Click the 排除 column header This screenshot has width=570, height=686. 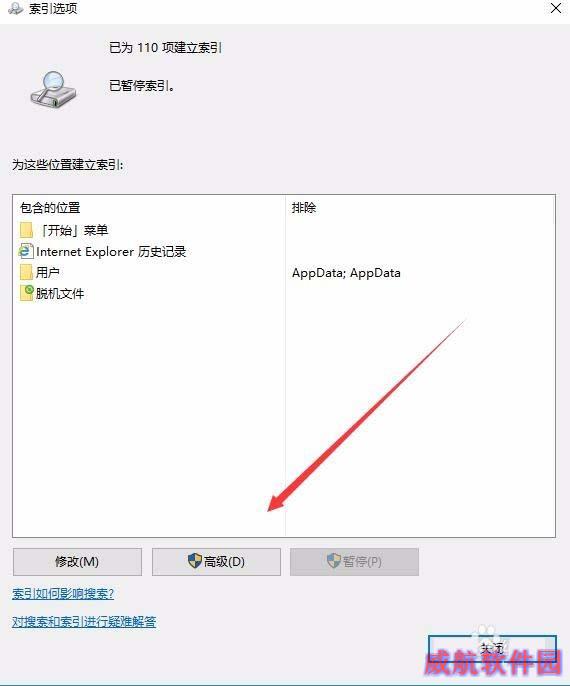(304, 208)
